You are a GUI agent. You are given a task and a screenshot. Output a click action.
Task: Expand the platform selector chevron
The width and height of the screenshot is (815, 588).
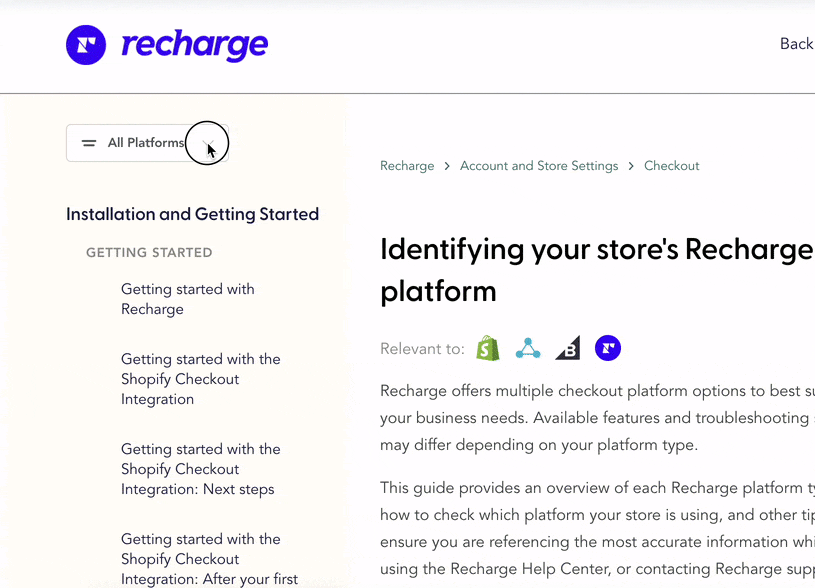click(x=207, y=143)
